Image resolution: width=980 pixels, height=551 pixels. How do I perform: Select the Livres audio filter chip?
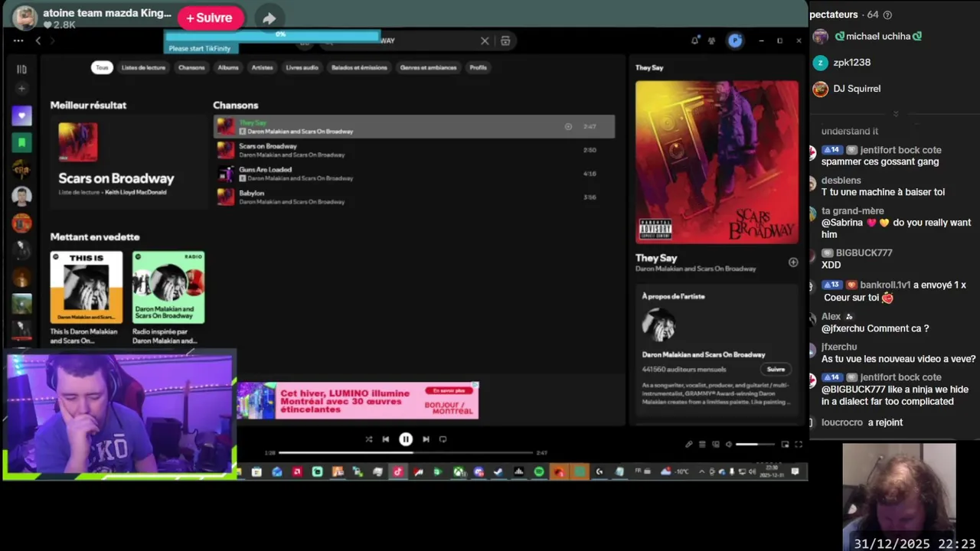click(302, 67)
